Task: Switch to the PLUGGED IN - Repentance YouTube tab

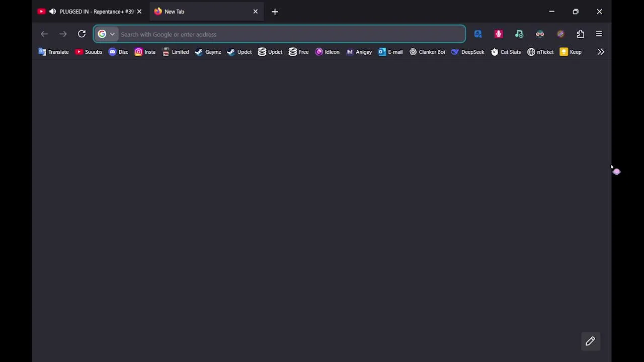Action: coord(91,12)
